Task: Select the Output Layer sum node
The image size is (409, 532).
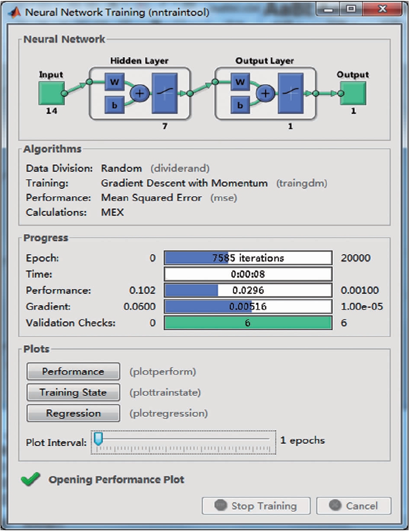Action: coord(265,94)
